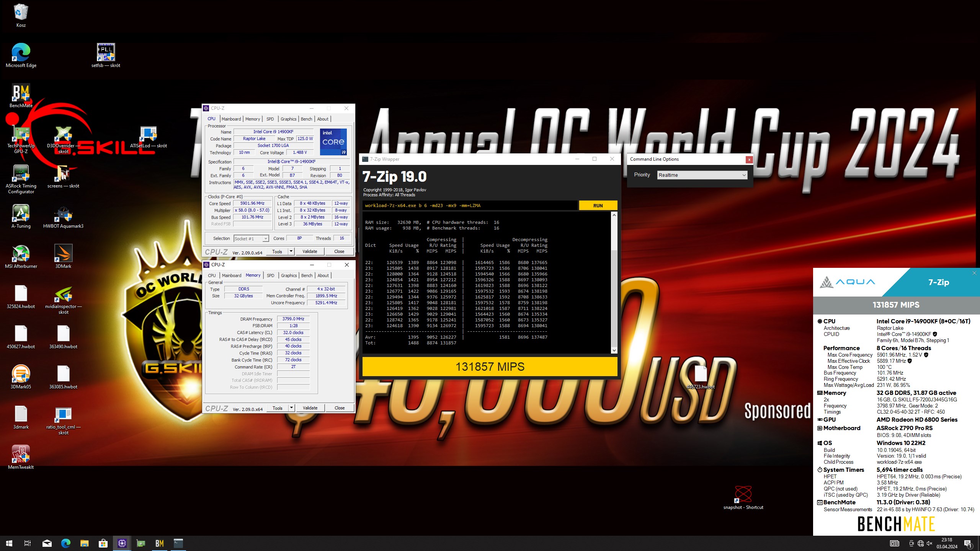The height and width of the screenshot is (551, 980).
Task: Switch to Mainboard tab in top CPU-Z
Action: pyautogui.click(x=231, y=119)
